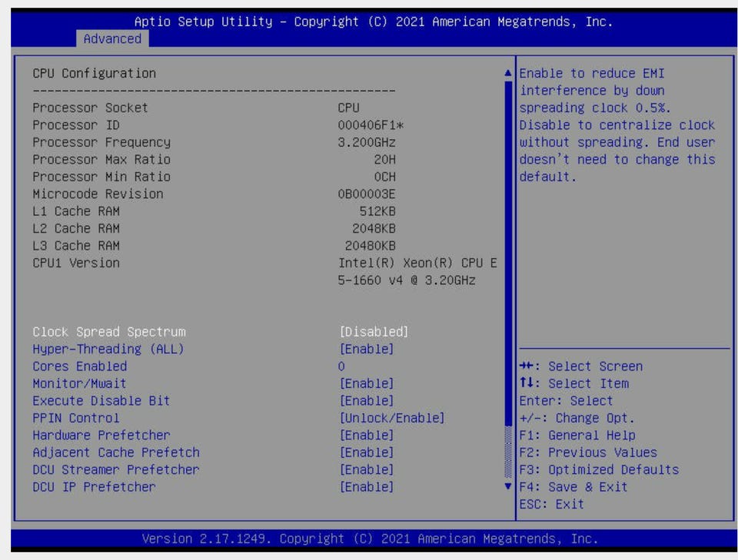Click the CPU Configuration heading
738x560 pixels.
click(94, 73)
